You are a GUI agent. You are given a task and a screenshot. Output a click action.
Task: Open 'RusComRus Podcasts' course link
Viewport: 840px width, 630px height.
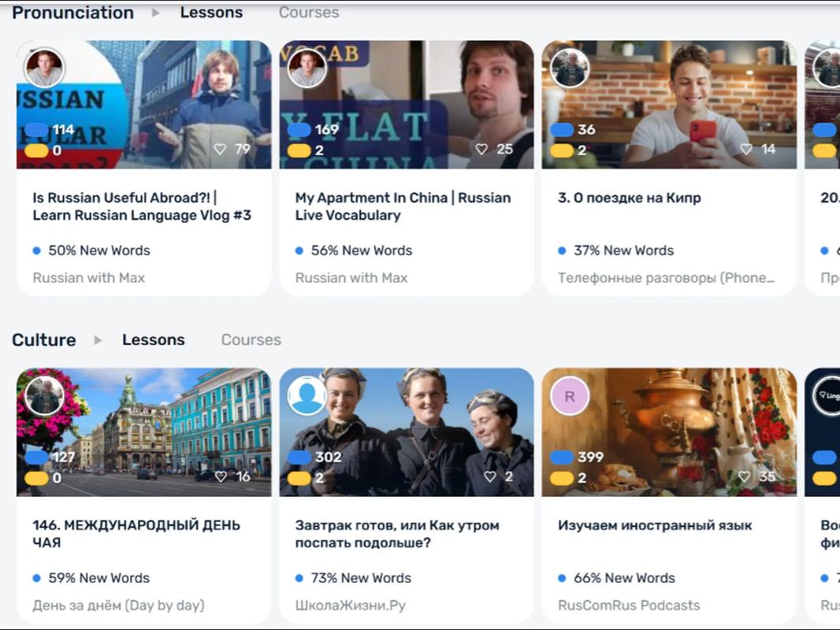[629, 606]
